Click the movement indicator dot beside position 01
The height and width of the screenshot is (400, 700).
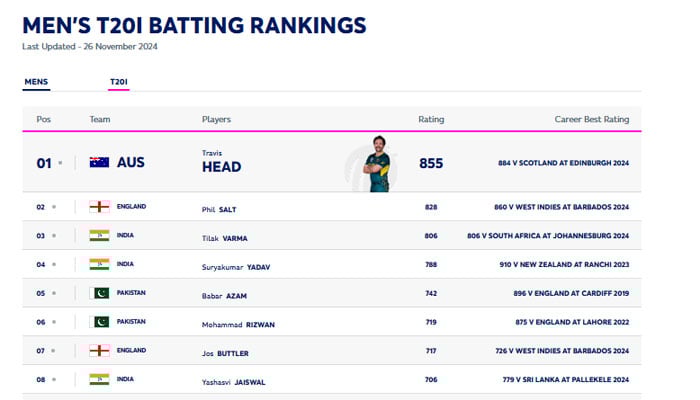click(60, 162)
